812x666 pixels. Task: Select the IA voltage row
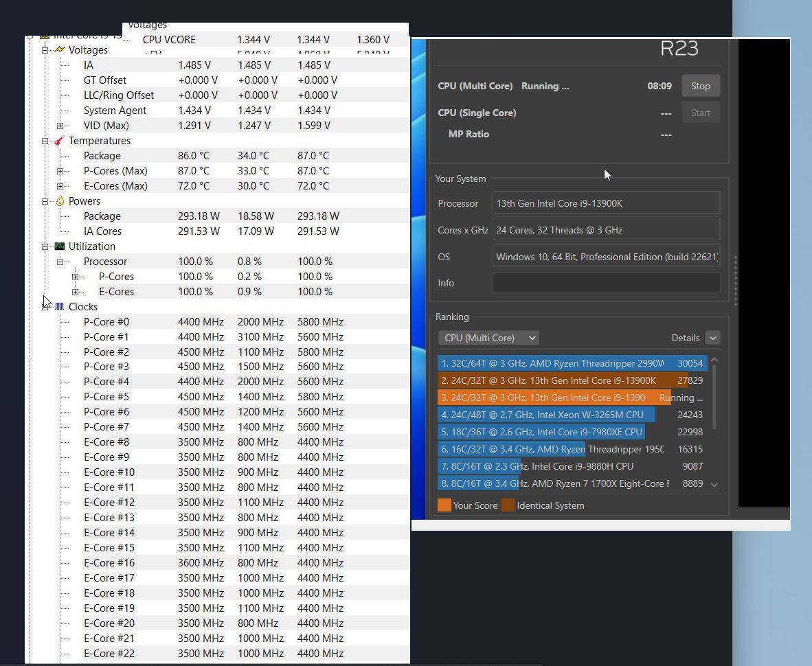[x=245, y=65]
